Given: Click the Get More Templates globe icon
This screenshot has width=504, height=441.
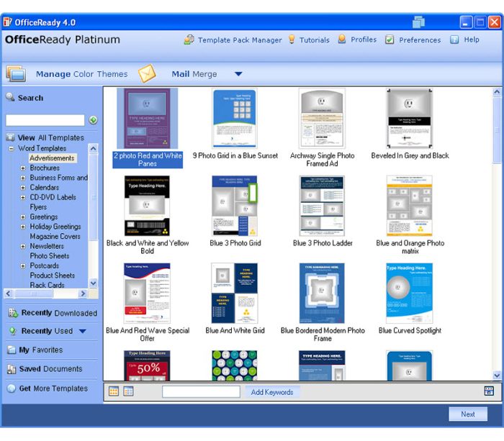Looking at the screenshot, I should click(x=12, y=388).
